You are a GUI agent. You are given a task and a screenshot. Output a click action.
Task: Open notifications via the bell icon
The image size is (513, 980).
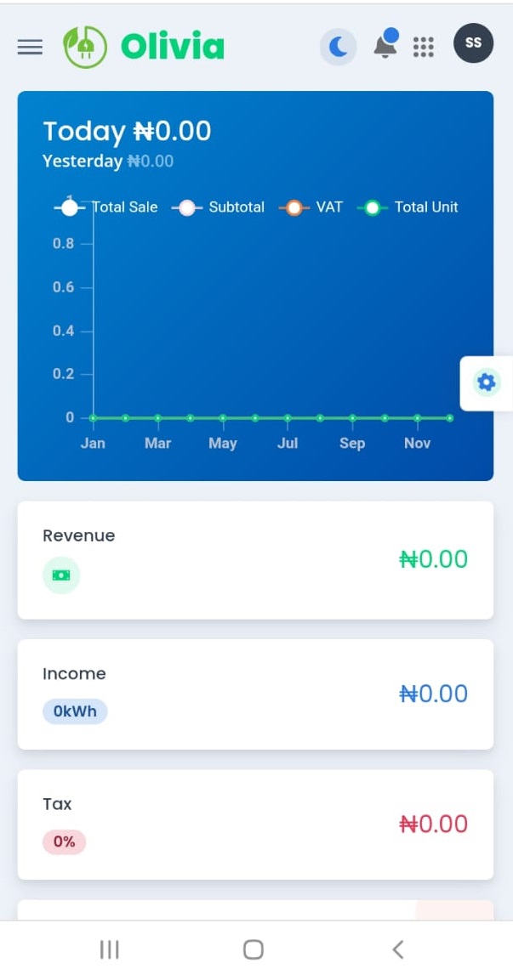point(385,45)
